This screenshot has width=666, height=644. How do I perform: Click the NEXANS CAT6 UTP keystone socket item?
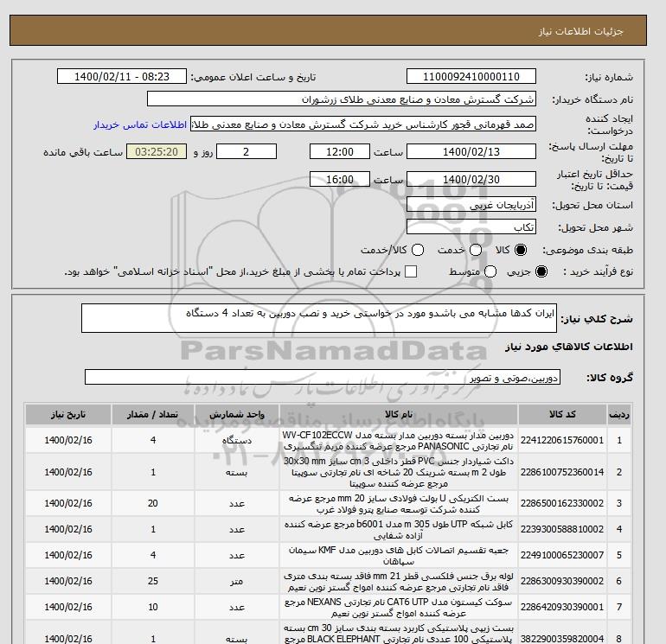(399, 607)
